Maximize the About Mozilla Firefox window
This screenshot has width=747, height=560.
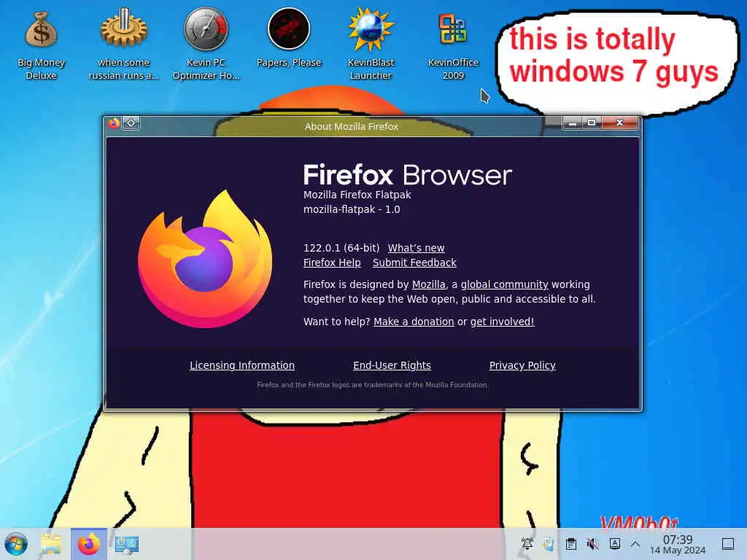[592, 123]
